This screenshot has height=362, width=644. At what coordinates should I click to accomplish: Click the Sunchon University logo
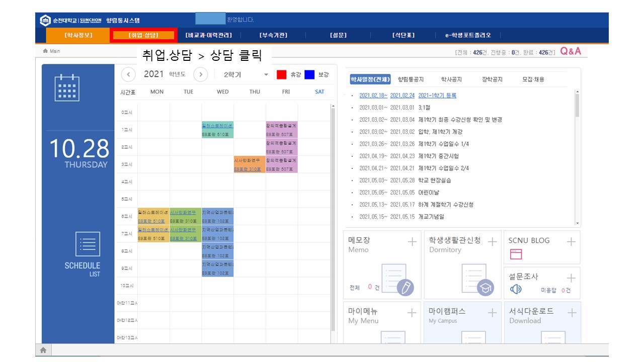click(x=70, y=21)
